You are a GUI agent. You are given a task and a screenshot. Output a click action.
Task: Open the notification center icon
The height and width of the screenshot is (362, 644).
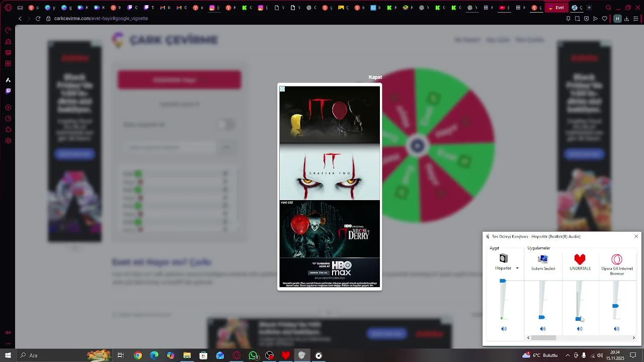pyautogui.click(x=633, y=355)
